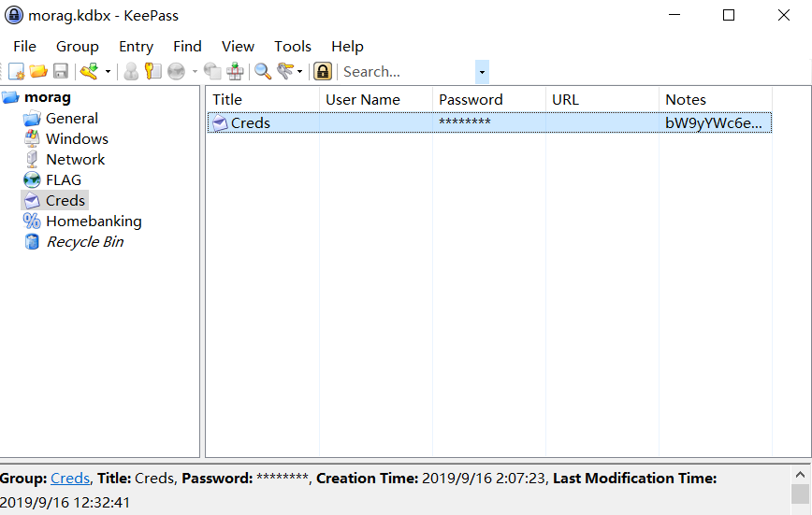Maximize the KeePass window
812x515 pixels.
click(729, 15)
